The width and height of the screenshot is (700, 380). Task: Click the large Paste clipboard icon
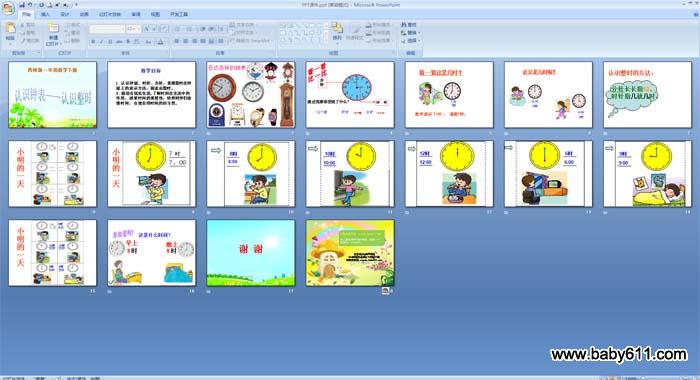click(x=10, y=29)
